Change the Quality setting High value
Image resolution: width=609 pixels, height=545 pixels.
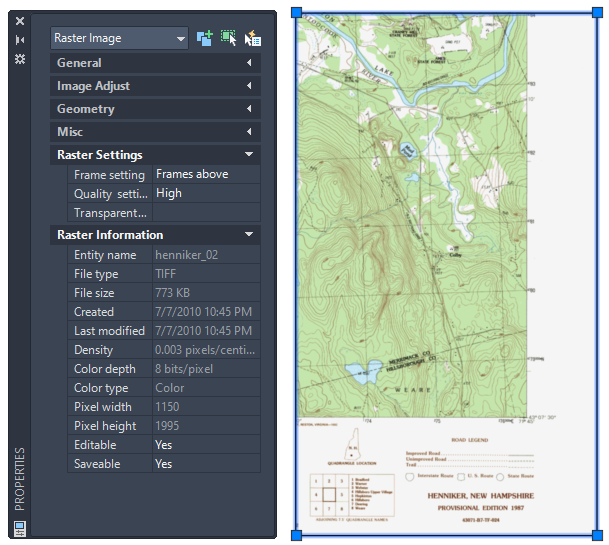[x=206, y=193]
